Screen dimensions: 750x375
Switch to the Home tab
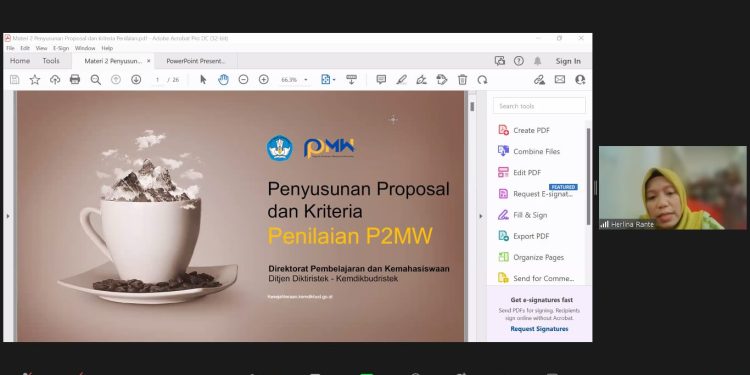[x=20, y=61]
